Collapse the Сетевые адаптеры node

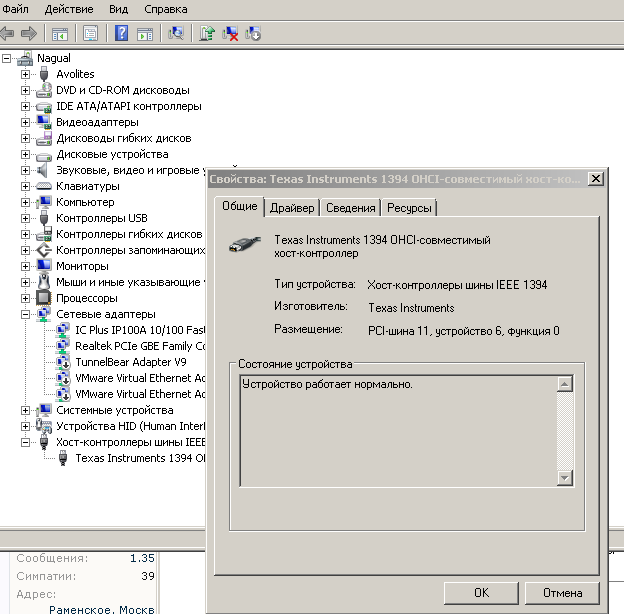(x=25, y=314)
